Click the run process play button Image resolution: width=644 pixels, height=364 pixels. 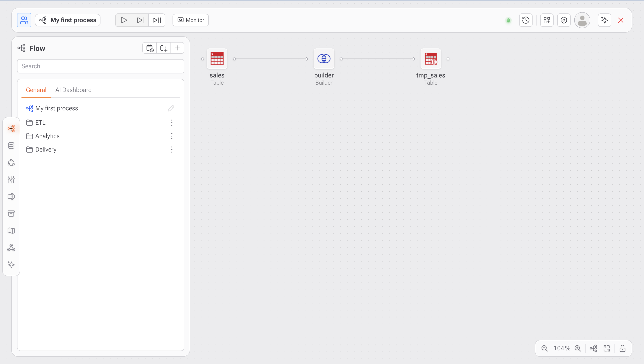pos(124,20)
